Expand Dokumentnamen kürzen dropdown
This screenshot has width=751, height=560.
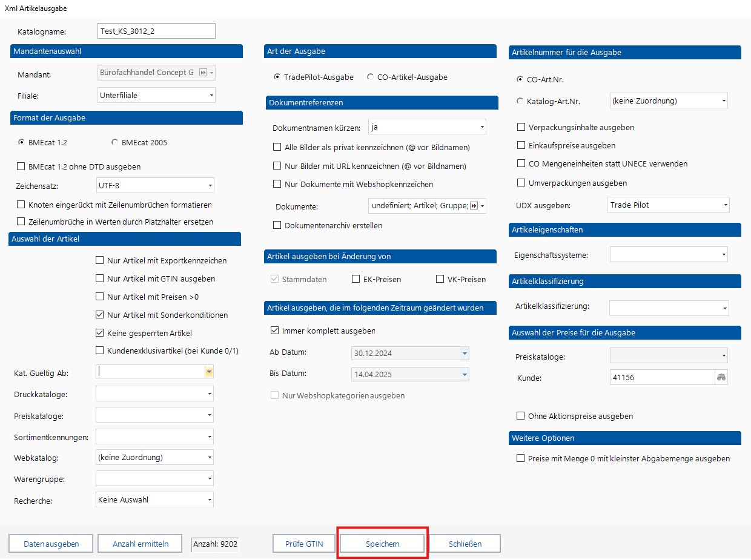(x=428, y=127)
